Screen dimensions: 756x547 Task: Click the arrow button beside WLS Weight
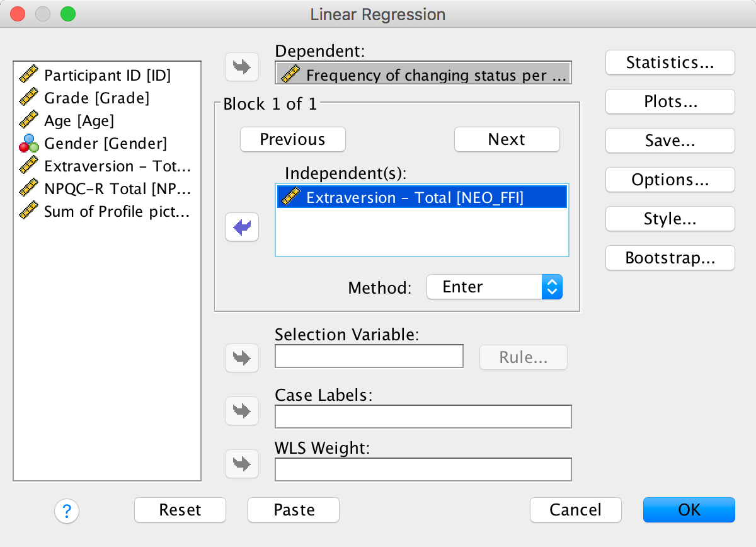tap(242, 464)
